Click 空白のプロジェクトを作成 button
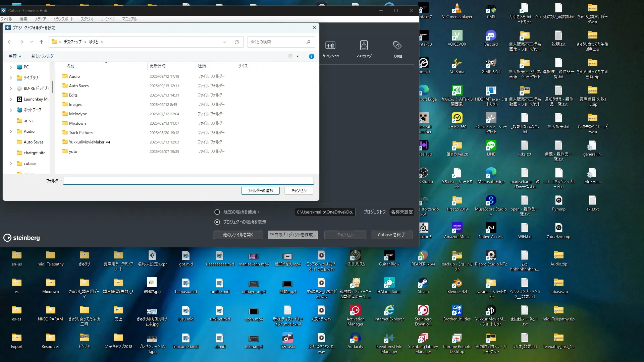This screenshot has height=362, width=644. (292, 235)
